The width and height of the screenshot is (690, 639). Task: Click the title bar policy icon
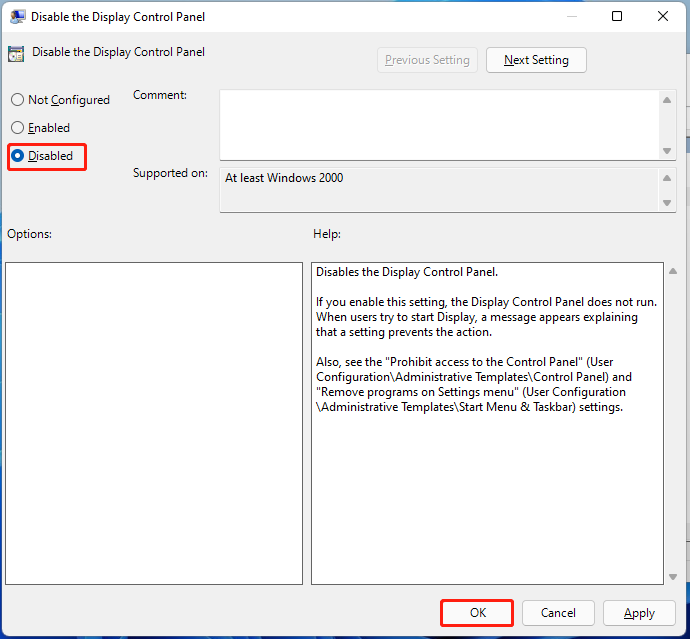[x=18, y=16]
